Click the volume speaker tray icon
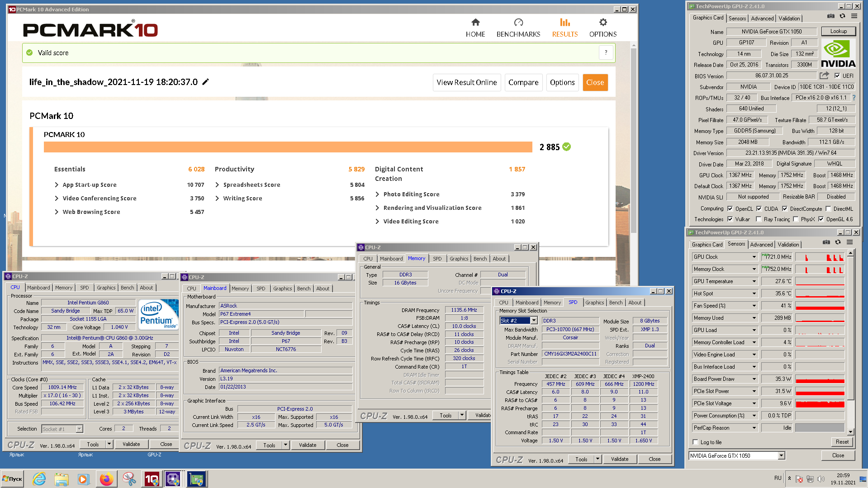868x488 pixels. pos(821,479)
